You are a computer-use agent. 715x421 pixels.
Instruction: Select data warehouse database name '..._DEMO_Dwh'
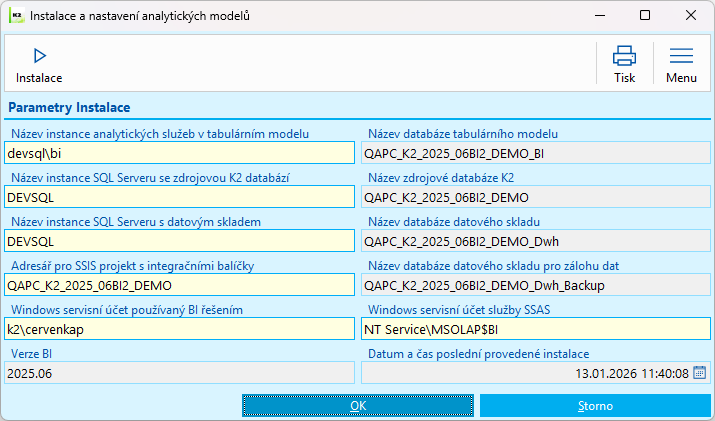(536, 241)
